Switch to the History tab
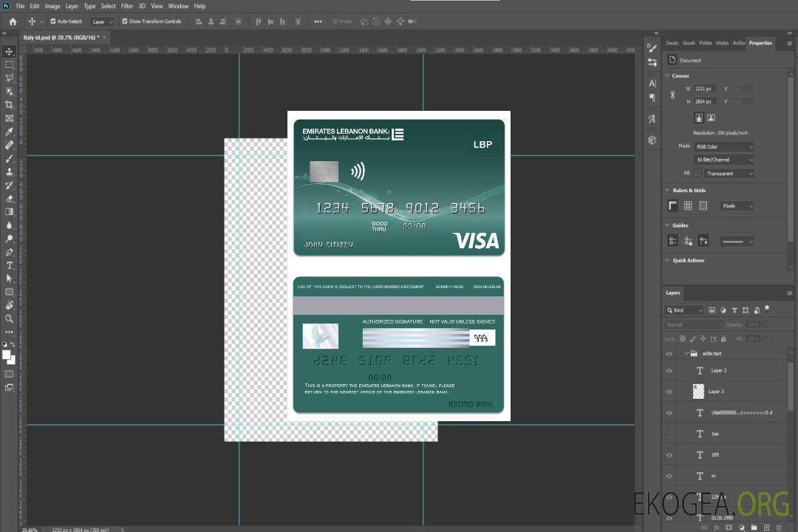Viewport: 798px width, 532px height. pyautogui.click(x=722, y=44)
